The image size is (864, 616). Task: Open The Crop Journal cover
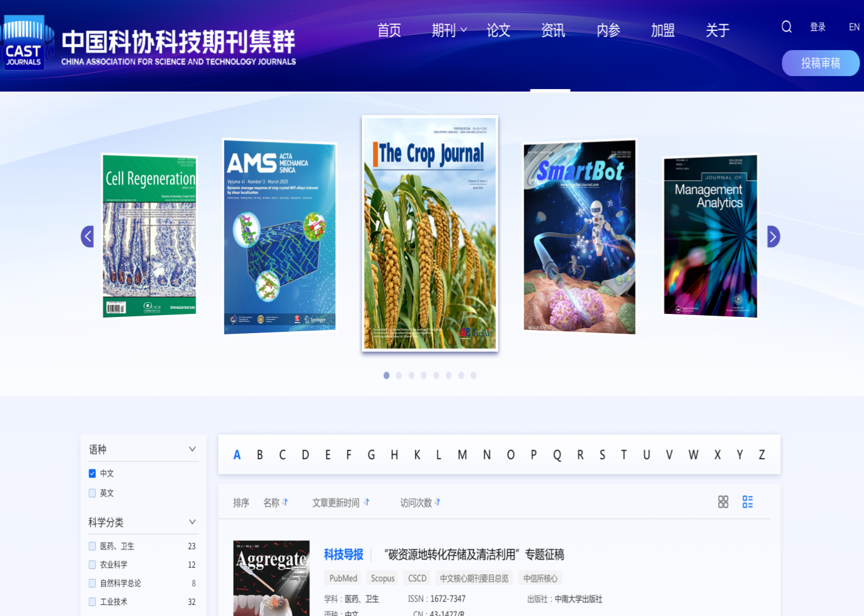tap(430, 233)
